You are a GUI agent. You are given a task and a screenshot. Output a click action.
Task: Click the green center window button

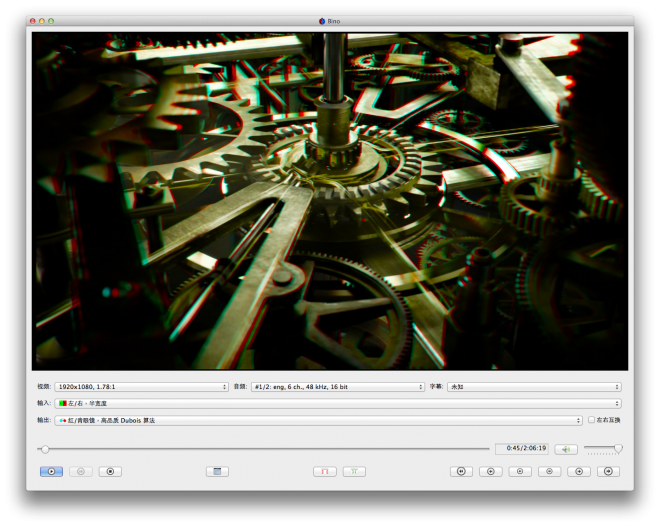354,471
